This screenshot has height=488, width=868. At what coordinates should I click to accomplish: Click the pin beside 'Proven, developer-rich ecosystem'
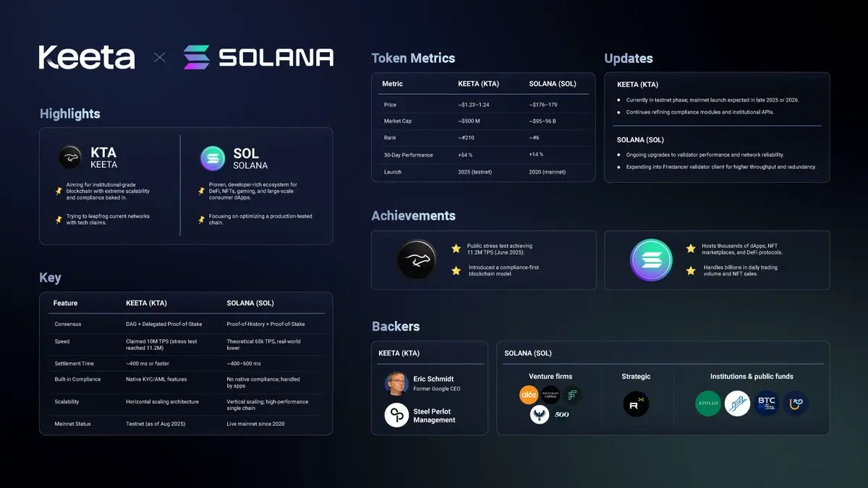pos(202,192)
